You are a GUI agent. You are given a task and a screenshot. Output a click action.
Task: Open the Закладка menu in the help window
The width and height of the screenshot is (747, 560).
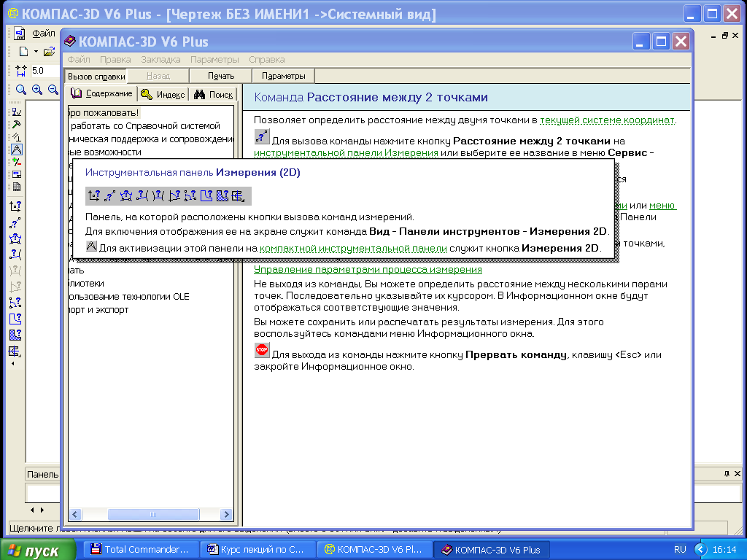click(x=160, y=60)
